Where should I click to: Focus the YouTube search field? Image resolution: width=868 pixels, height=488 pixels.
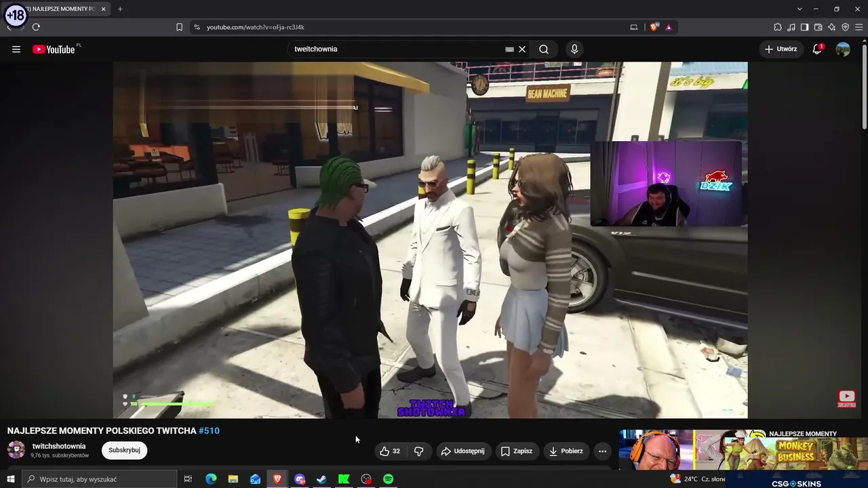[x=397, y=49]
